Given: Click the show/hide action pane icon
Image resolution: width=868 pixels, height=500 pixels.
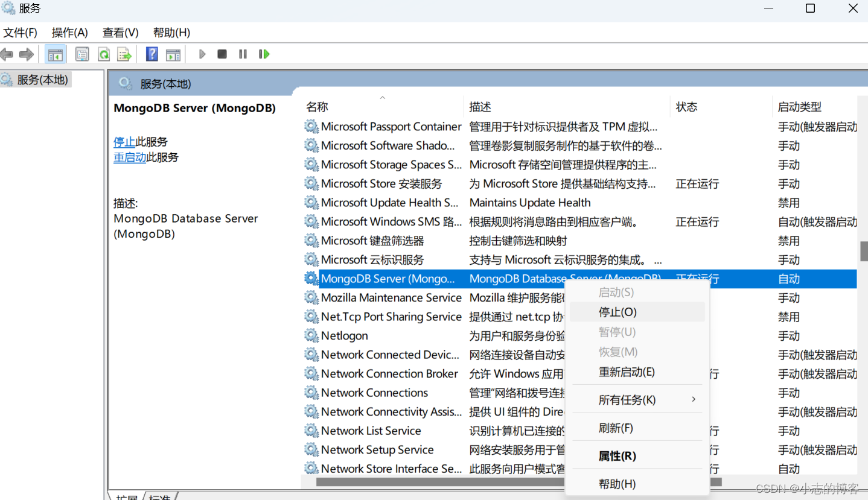Looking at the screenshot, I should pyautogui.click(x=173, y=54).
